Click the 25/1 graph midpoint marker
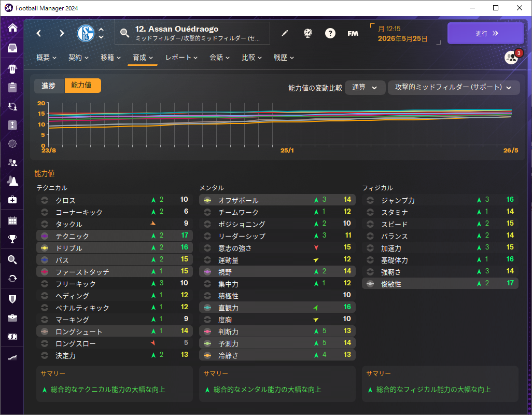 [x=287, y=150]
